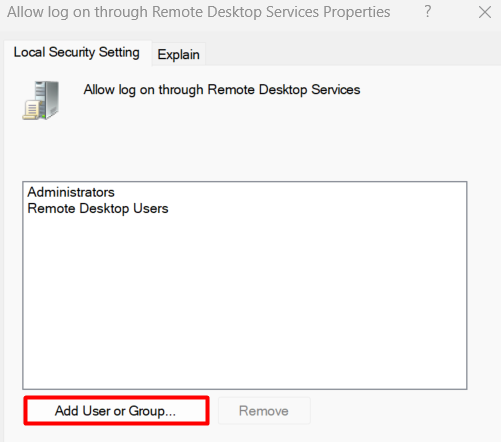Click the Add User or Group button
Image resolution: width=501 pixels, height=442 pixels.
[x=116, y=411]
